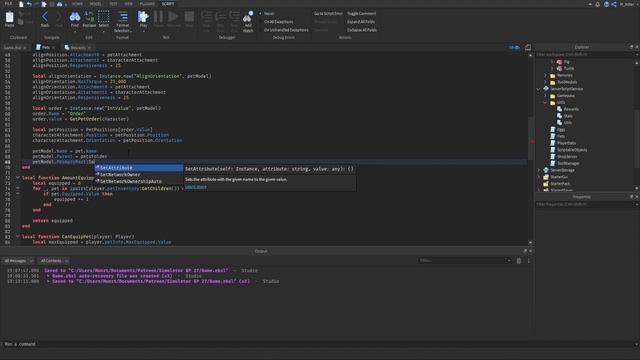640x360 pixels.
Task: Select the Never debug errors option
Action: pos(269,13)
